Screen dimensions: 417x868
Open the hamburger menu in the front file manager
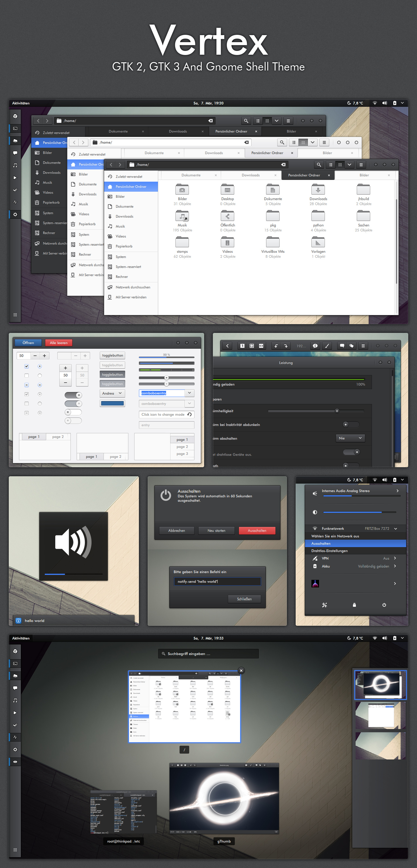361,164
